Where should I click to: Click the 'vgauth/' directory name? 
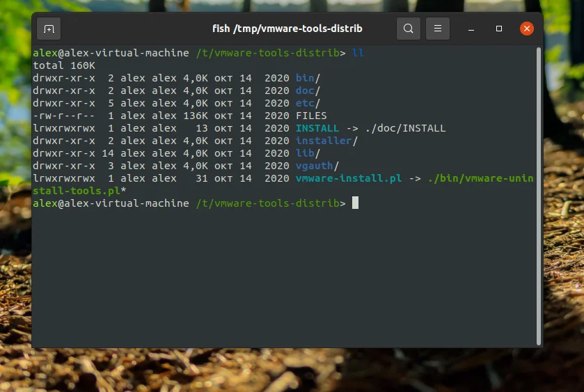point(317,166)
